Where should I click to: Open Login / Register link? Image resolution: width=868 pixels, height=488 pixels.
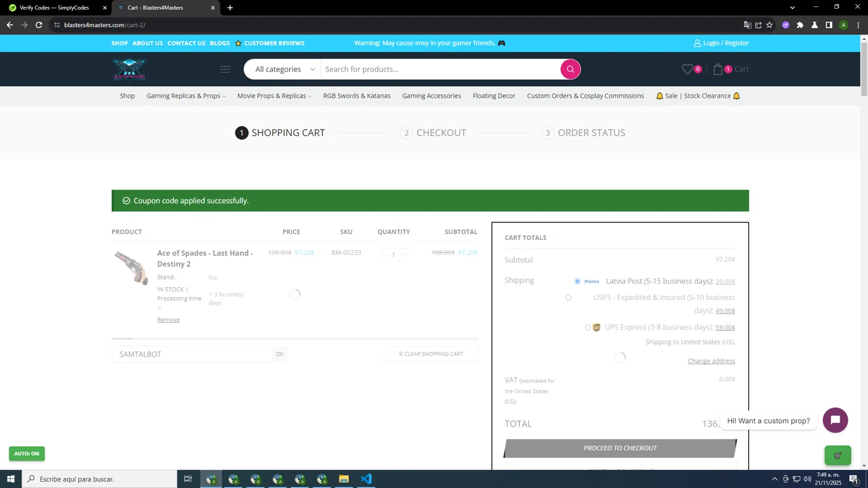pos(721,43)
